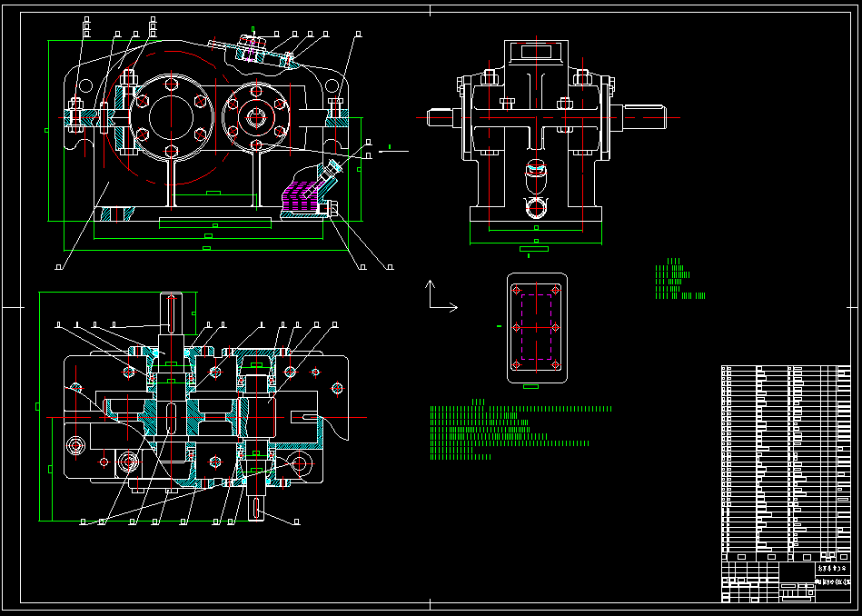Select the rectangular window atop the side view
Screen dimensions: 862x616
click(x=537, y=53)
